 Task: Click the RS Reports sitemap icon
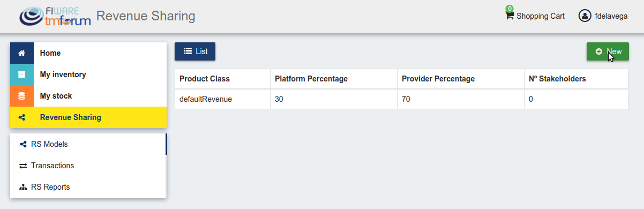23,187
